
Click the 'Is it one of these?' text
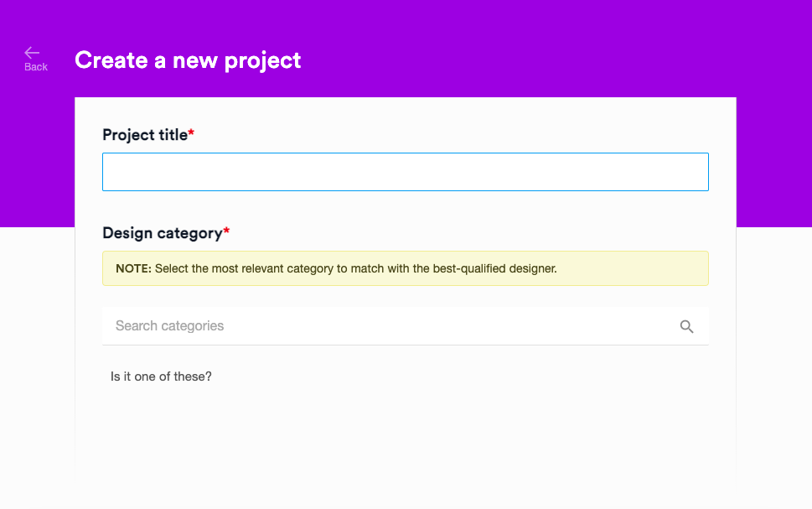161,377
